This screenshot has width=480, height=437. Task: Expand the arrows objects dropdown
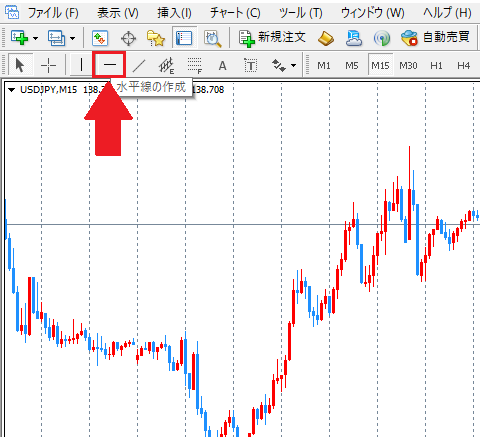293,65
